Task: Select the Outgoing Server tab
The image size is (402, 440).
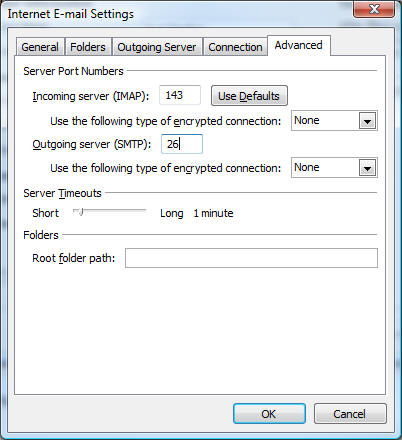Action: 157,47
